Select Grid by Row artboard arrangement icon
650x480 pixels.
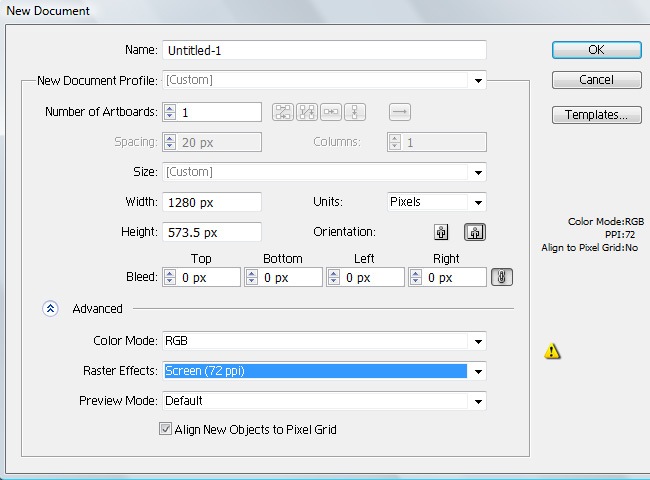[283, 112]
